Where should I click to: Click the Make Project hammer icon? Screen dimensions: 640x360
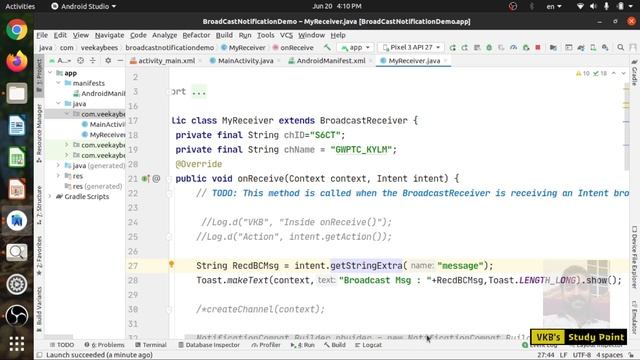click(x=327, y=47)
